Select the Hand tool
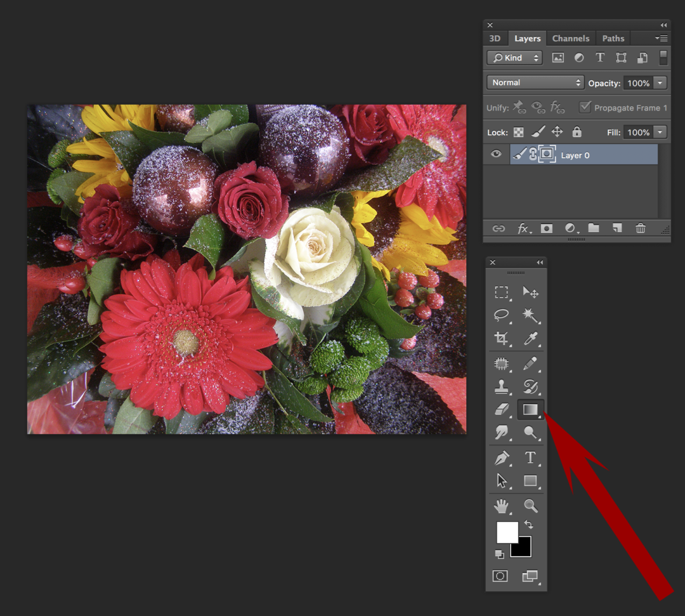Viewport: 685px width, 616px height. coord(501,506)
